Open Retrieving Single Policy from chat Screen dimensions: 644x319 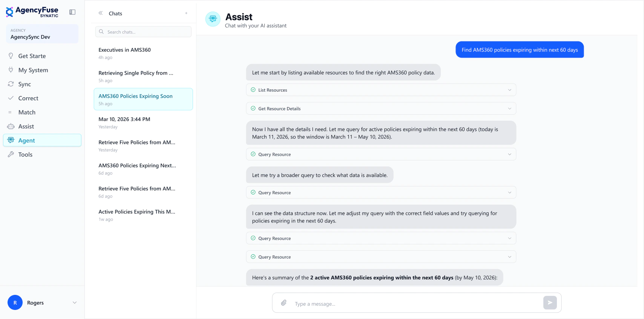click(143, 76)
